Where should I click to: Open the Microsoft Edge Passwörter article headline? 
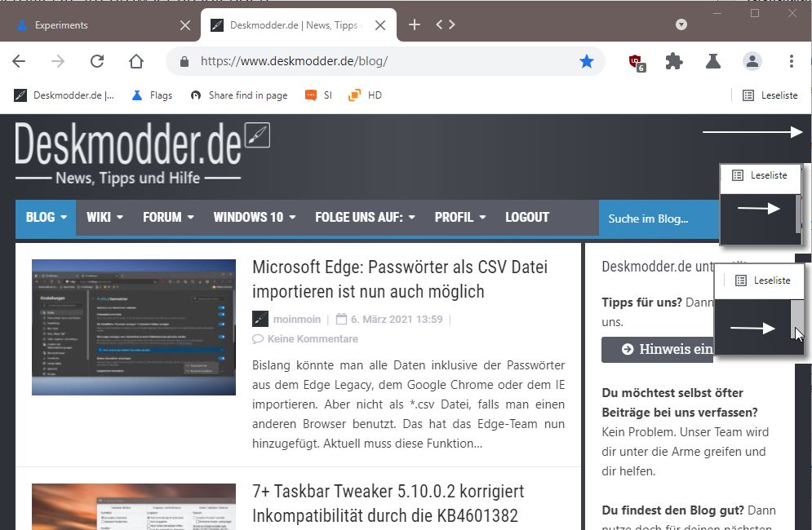click(400, 279)
